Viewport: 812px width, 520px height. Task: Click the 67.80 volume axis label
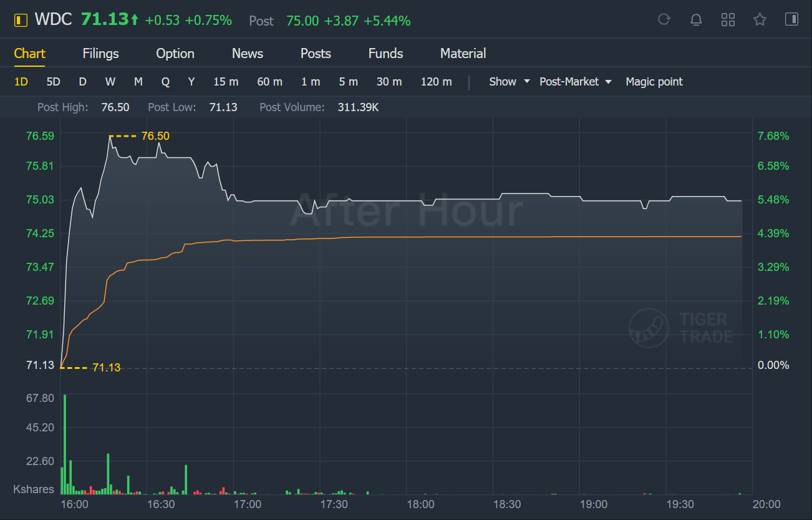(40, 398)
